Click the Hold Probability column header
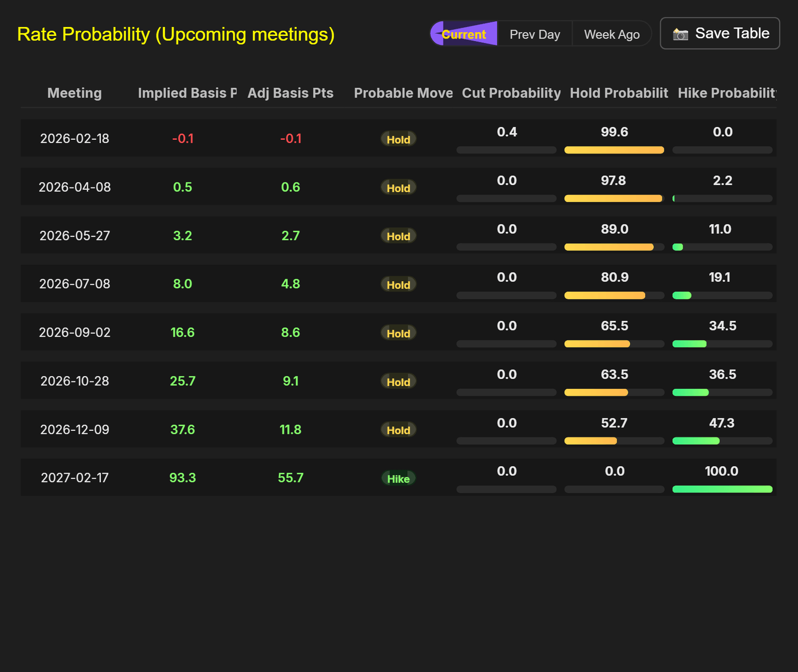The height and width of the screenshot is (672, 798). pos(619,93)
